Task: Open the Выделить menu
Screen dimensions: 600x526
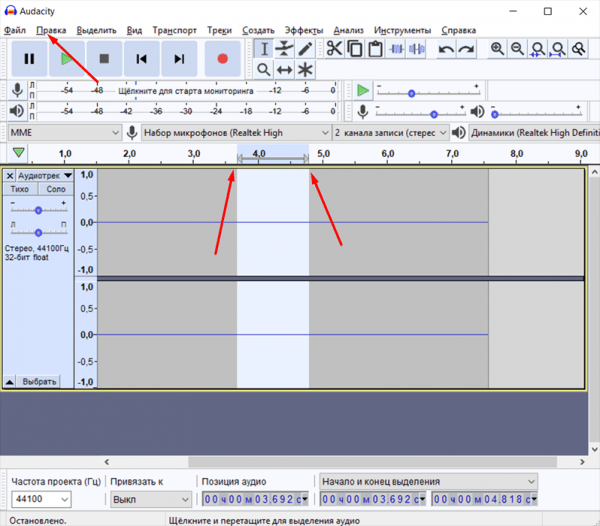Action: click(x=96, y=30)
